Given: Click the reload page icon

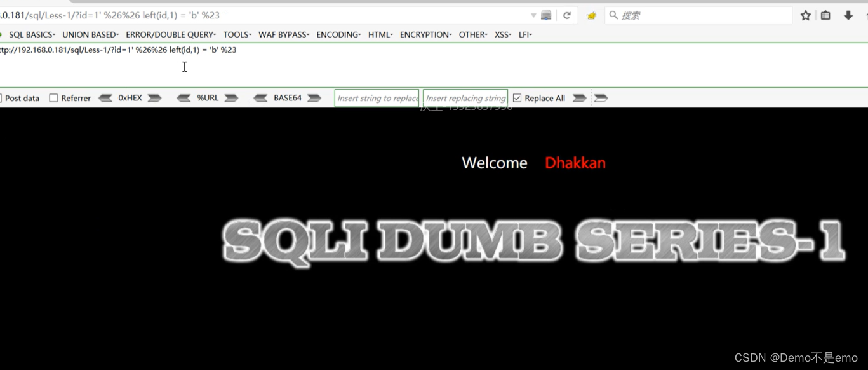Looking at the screenshot, I should click(x=567, y=15).
